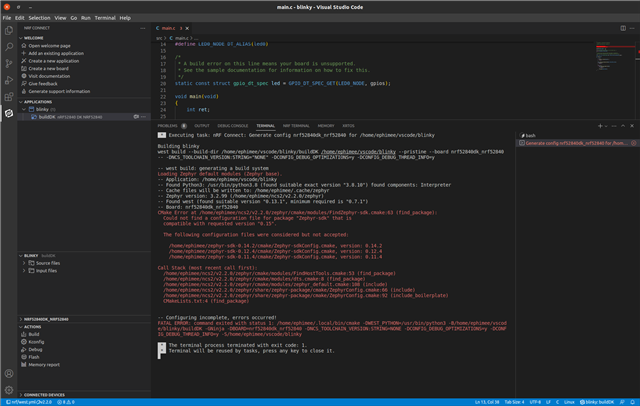Image resolution: width=640 pixels, height=406 pixels.
Task: Click blinky: buildDK status bar item
Action: (597, 402)
